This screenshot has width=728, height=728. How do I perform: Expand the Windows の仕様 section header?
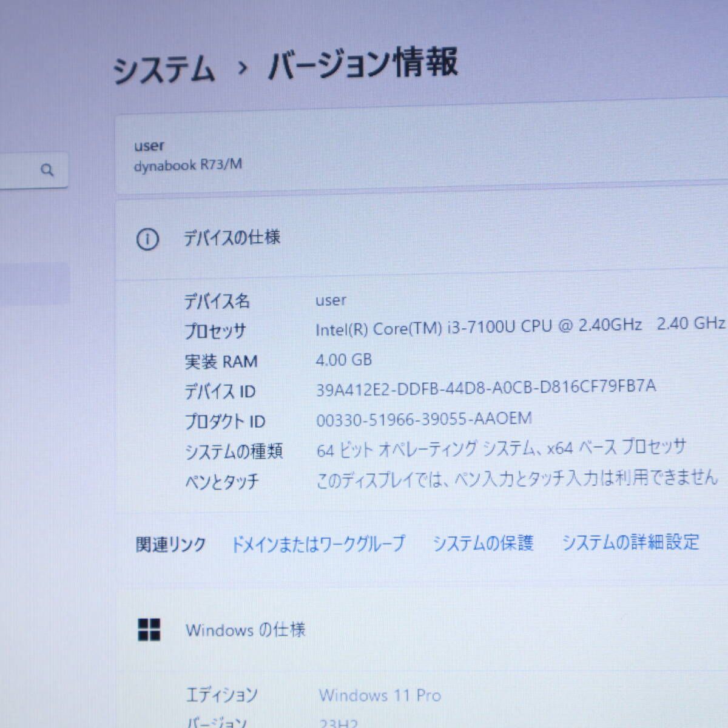[x=422, y=630]
